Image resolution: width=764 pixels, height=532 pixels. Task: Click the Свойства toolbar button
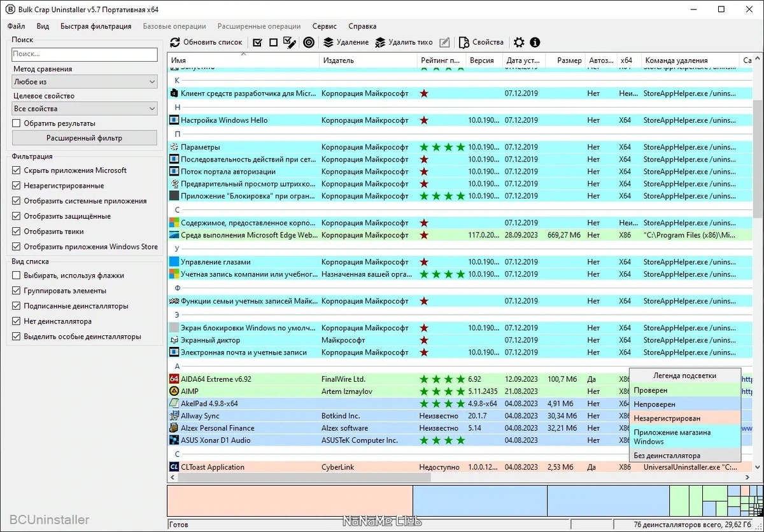pos(481,43)
